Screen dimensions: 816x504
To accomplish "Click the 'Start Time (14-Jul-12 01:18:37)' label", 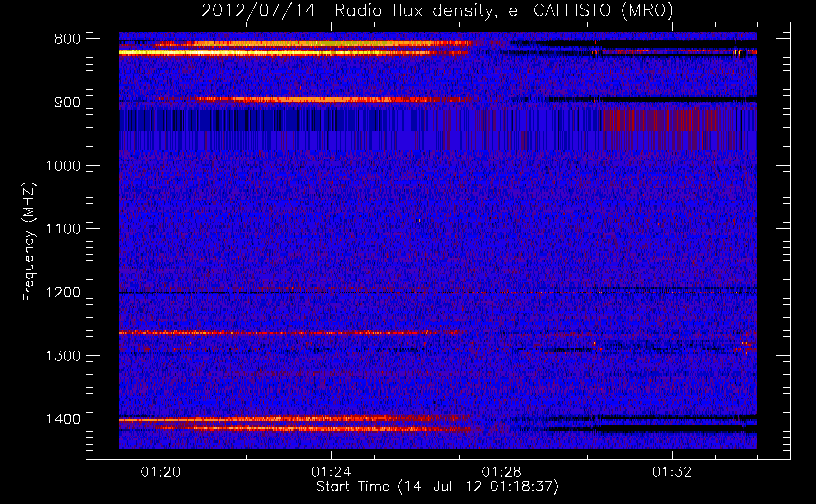I will click(x=437, y=487).
